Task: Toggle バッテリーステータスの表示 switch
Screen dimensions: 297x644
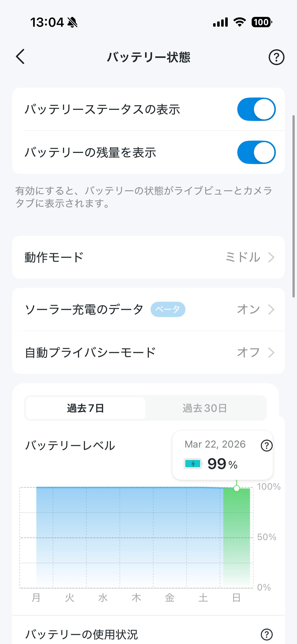Action: 256,109
